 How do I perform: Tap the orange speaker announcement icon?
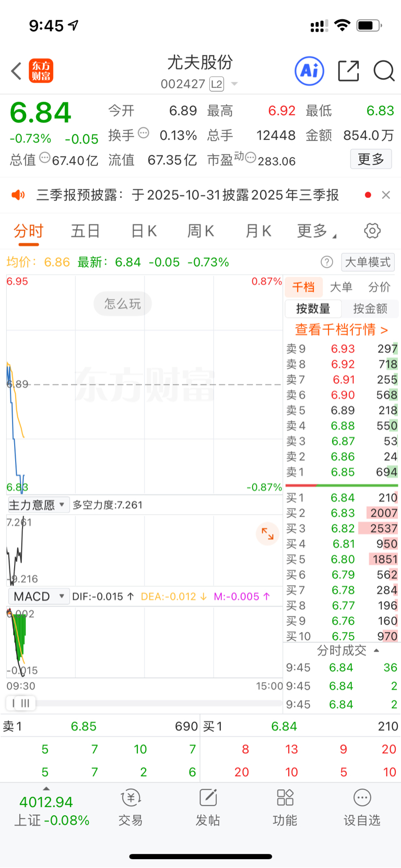tap(18, 195)
